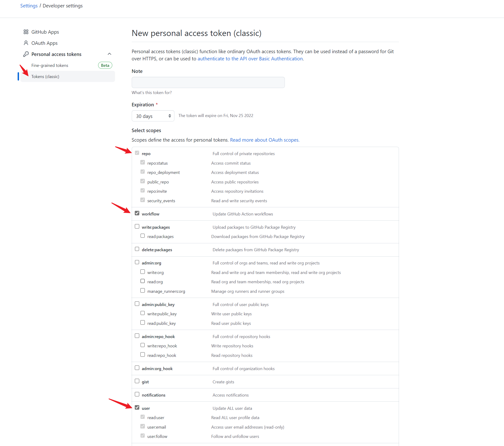Tick the admin:org scope checkbox
504x446 pixels.
(x=137, y=262)
